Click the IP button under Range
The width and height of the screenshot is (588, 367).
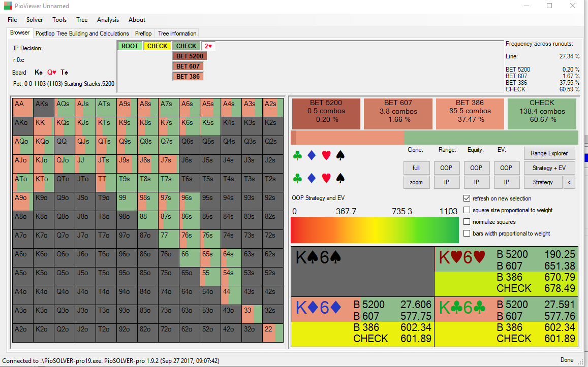[446, 182]
